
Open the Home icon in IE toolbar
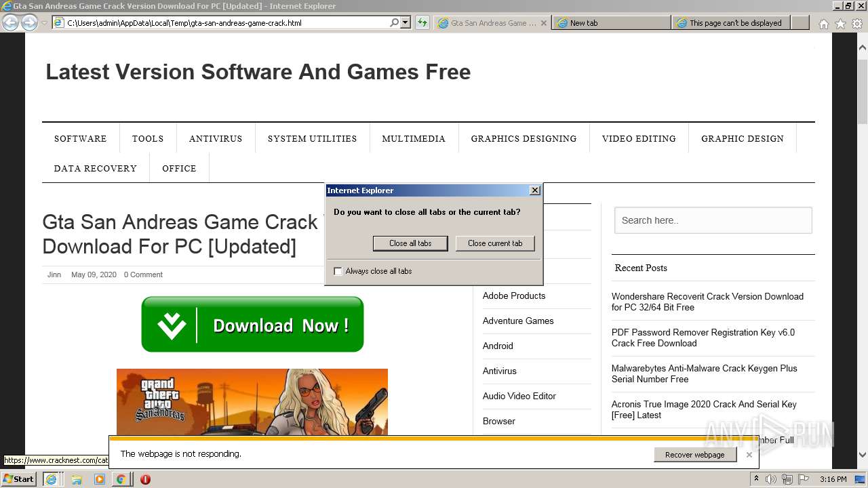pyautogui.click(x=823, y=24)
